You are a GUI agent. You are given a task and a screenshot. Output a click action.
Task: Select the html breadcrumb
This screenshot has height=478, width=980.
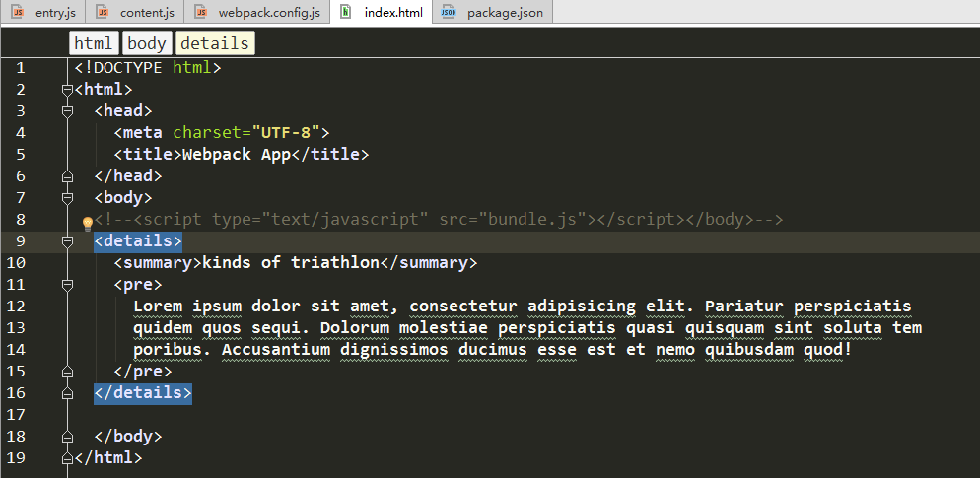point(93,43)
